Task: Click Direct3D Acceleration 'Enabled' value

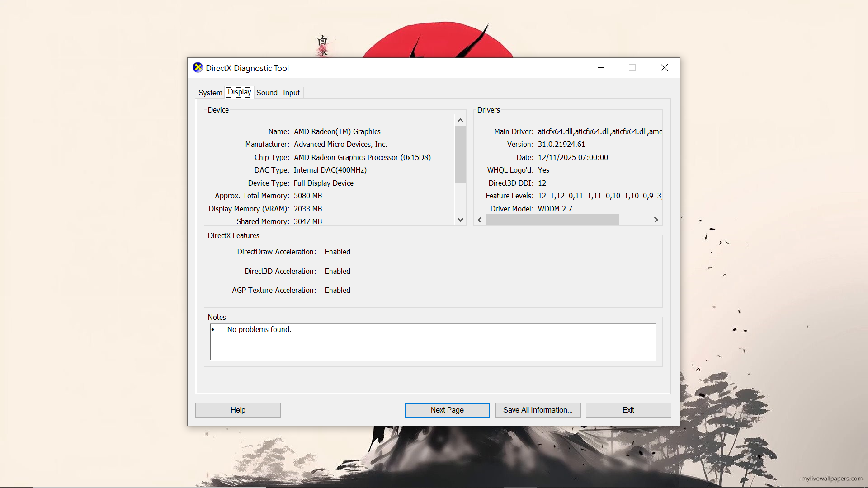Action: pos(338,271)
